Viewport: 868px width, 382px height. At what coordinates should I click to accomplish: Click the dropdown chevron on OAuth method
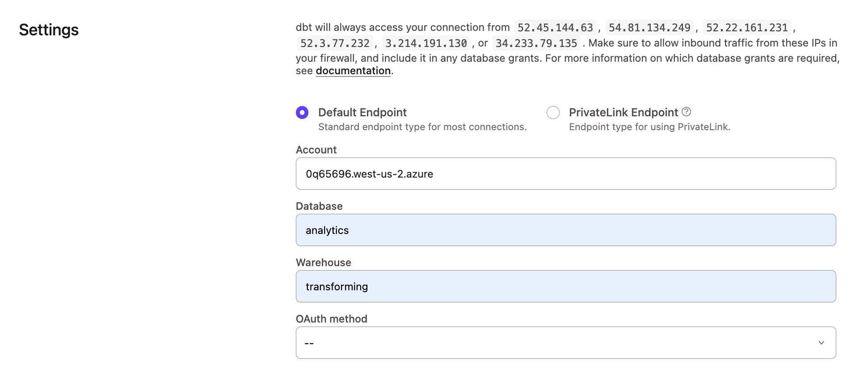tap(822, 343)
